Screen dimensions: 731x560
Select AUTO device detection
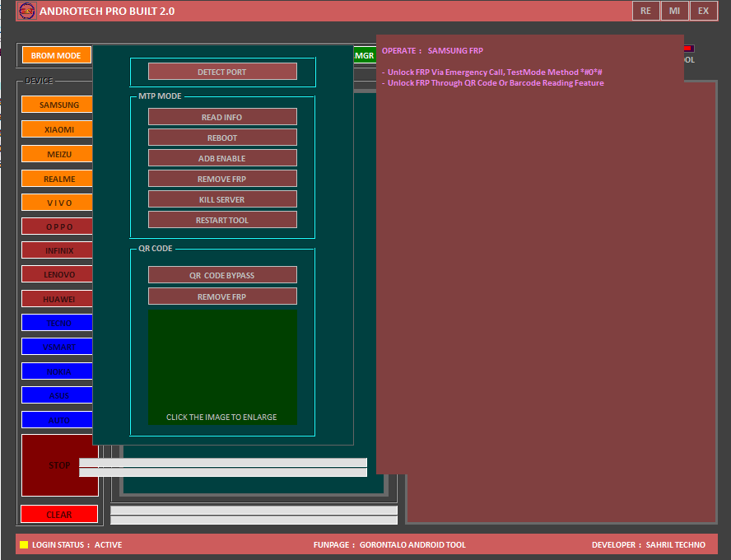(56, 420)
